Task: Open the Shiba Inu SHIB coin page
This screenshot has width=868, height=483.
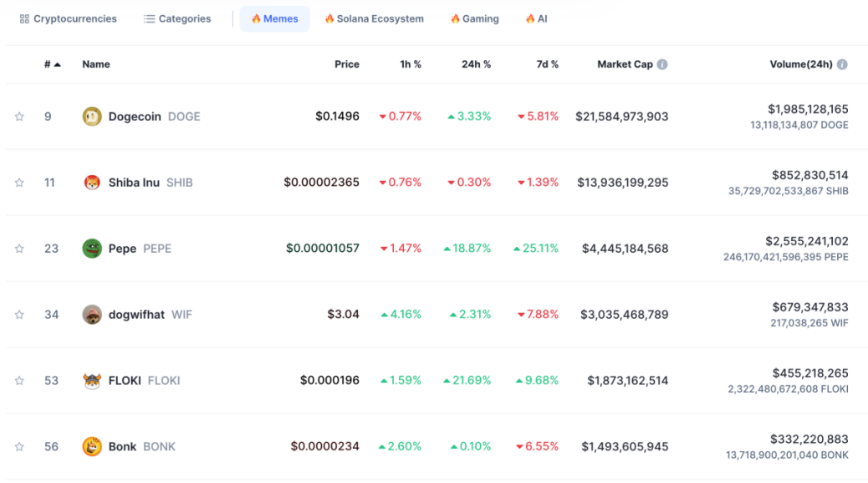Action: (x=151, y=182)
